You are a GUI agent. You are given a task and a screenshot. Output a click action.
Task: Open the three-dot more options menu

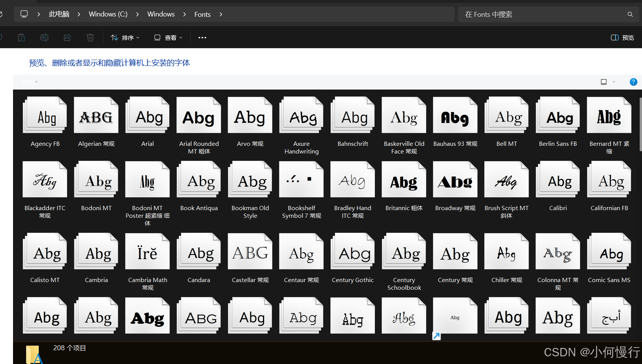click(202, 38)
